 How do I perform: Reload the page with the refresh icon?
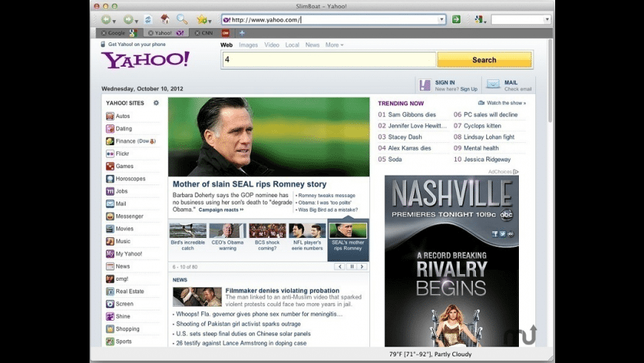148,19
